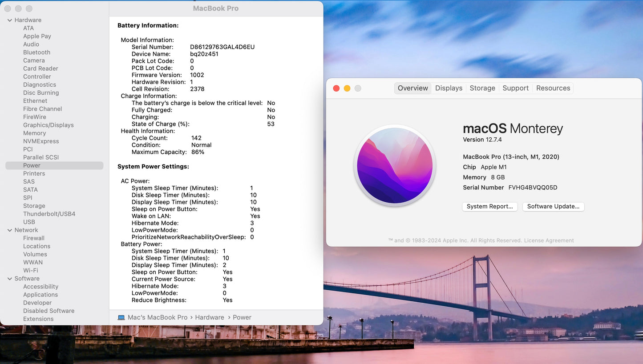643x364 pixels.
Task: Click Hardware in the bottom path bar
Action: 209,317
